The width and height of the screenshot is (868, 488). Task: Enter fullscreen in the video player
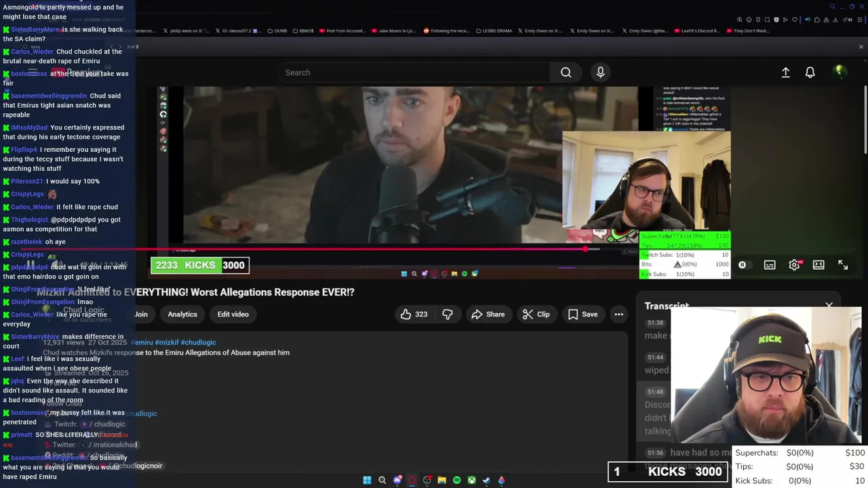point(843,265)
